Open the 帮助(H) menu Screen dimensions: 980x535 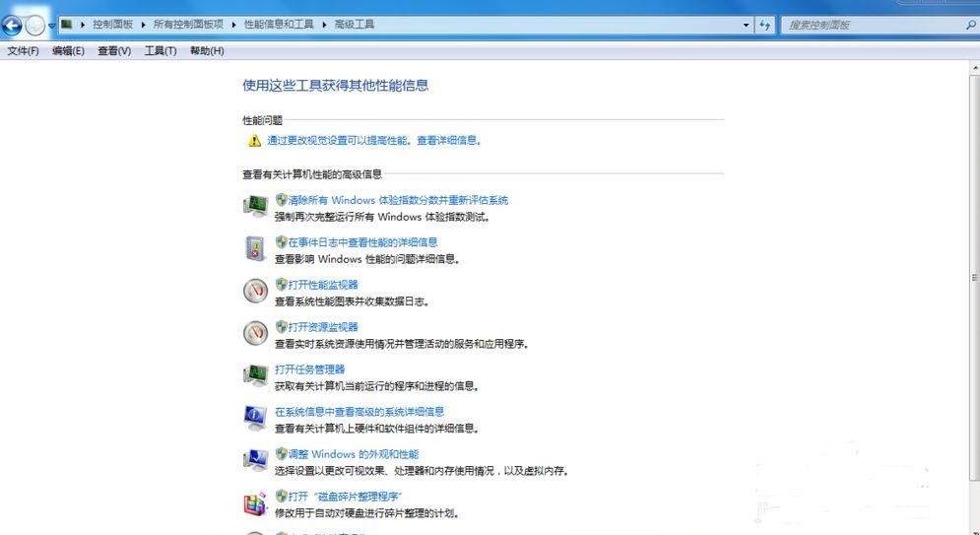click(207, 51)
